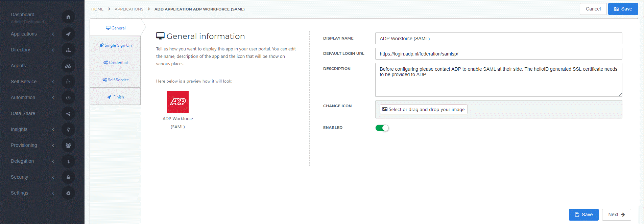Screen dimensions: 644x224
Task: Click the Description text area
Action: tap(499, 80)
